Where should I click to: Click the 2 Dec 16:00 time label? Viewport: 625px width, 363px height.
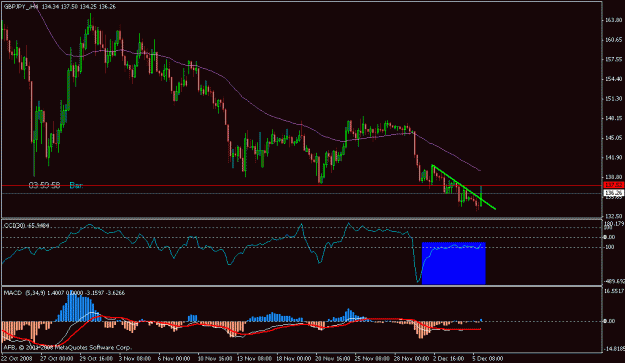click(x=449, y=358)
